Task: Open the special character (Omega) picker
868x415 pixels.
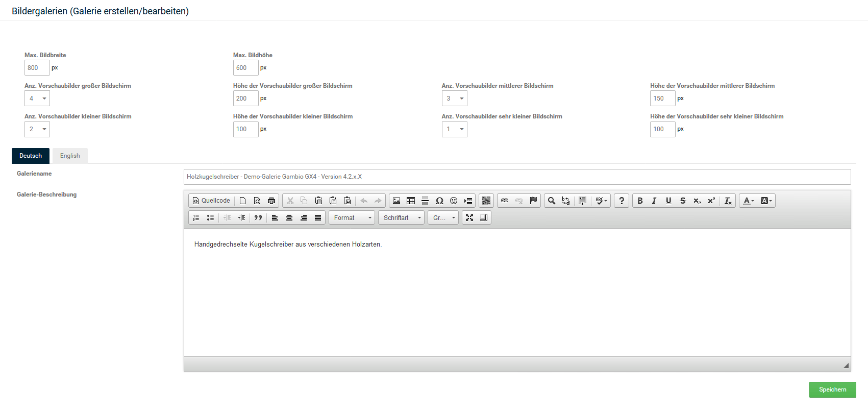Action: coord(439,201)
